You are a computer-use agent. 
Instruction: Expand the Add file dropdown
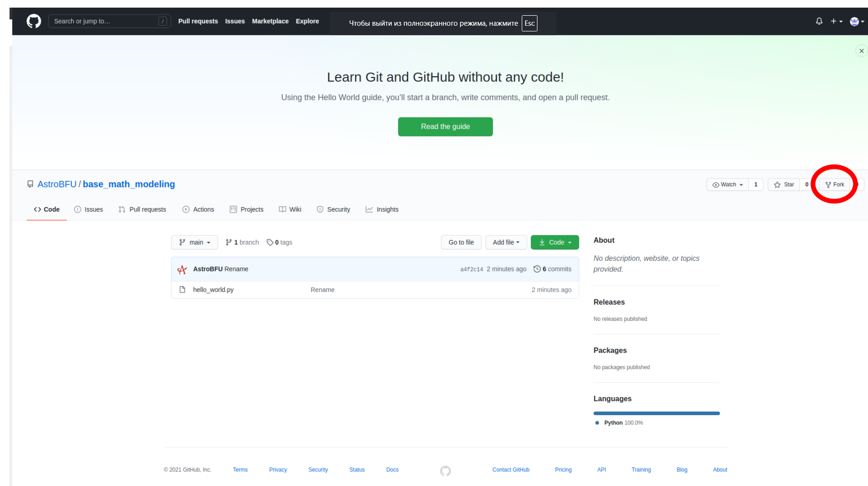point(506,242)
